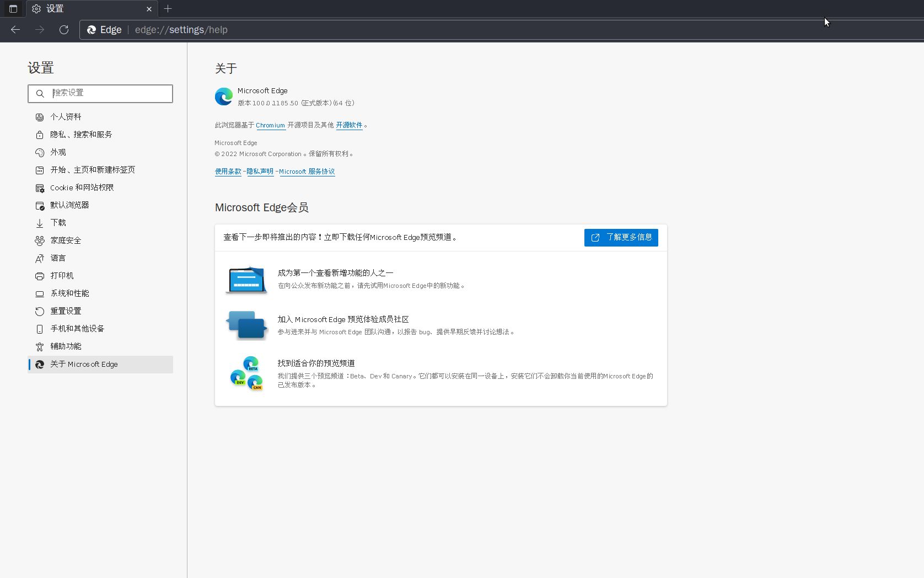Click the 使用条款 link
The image size is (924, 578).
(227, 172)
